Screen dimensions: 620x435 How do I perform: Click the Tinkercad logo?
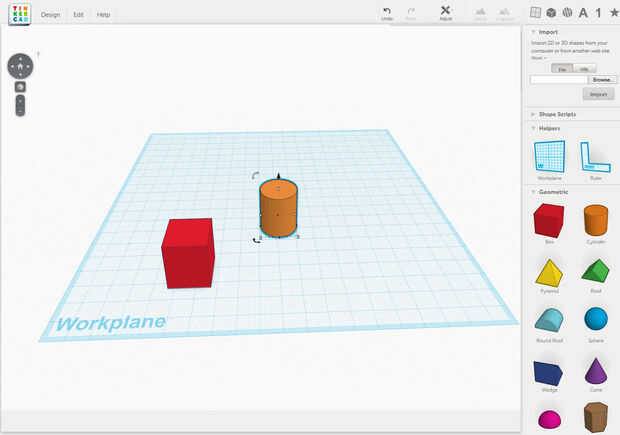19,14
